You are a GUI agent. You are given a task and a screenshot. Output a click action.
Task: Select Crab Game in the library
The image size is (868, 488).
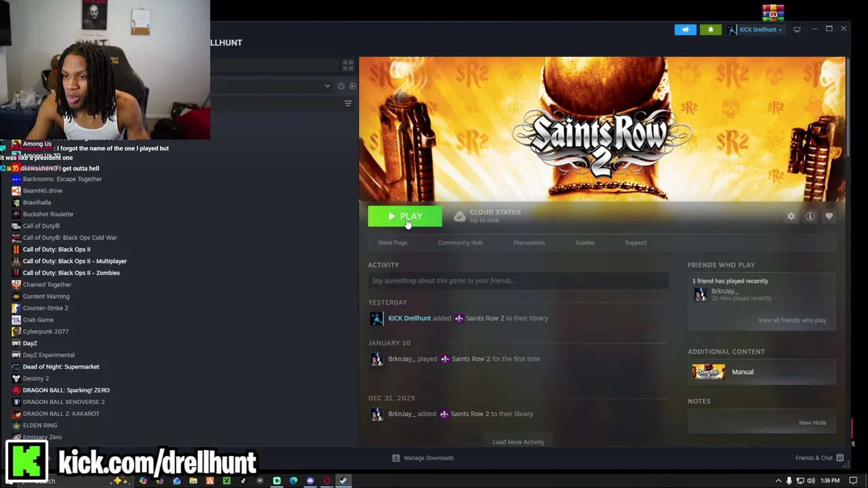pyautogui.click(x=38, y=320)
